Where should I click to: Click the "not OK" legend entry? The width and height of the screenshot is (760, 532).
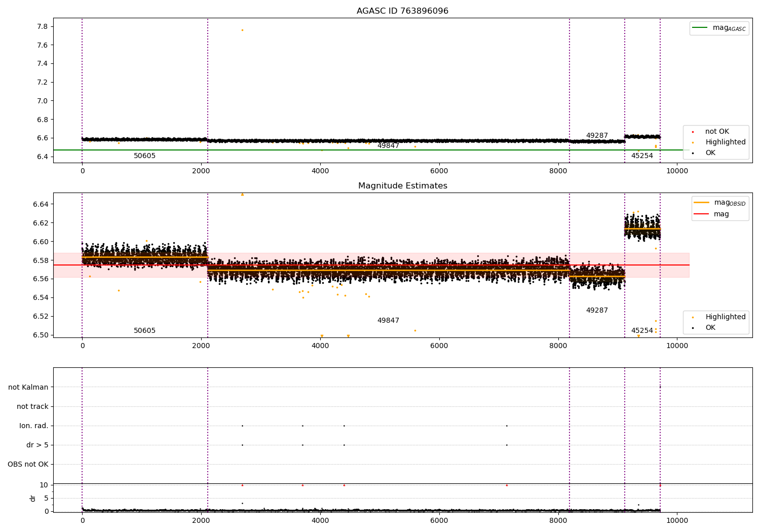(717, 132)
